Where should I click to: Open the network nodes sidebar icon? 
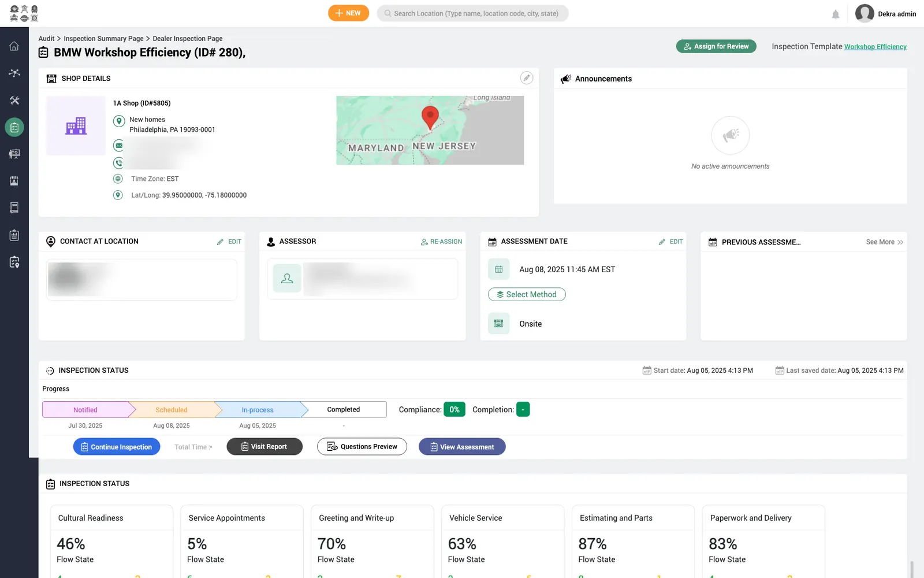pos(14,73)
